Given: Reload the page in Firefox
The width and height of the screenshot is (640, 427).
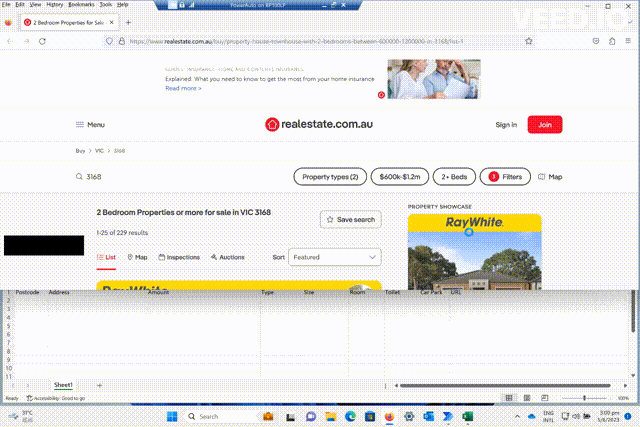Looking at the screenshot, I should click(x=42, y=41).
